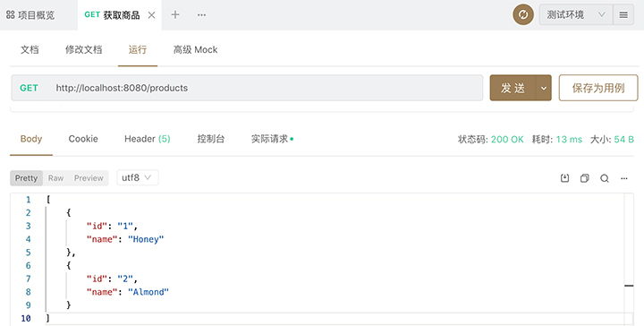Switch to the 修改文档 tab

pyautogui.click(x=83, y=50)
